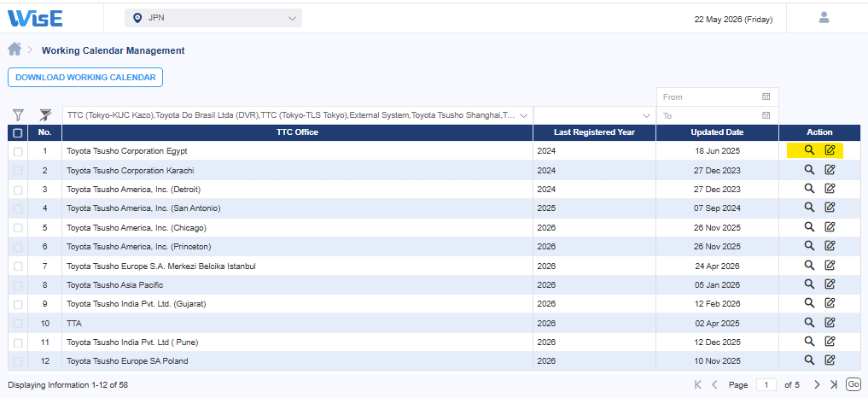Download the working calendar
868x398 pixels.
(x=85, y=78)
